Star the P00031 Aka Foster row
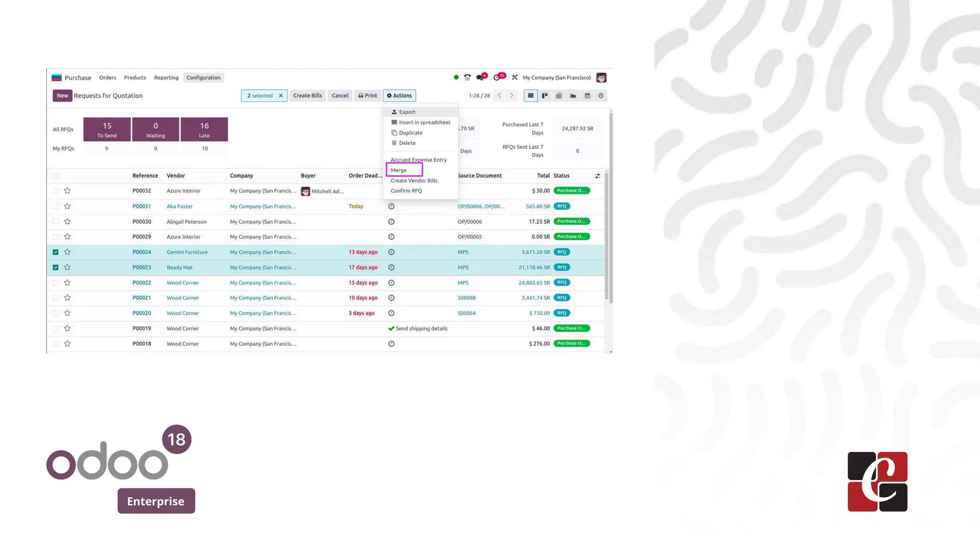The image size is (980, 551). [67, 206]
